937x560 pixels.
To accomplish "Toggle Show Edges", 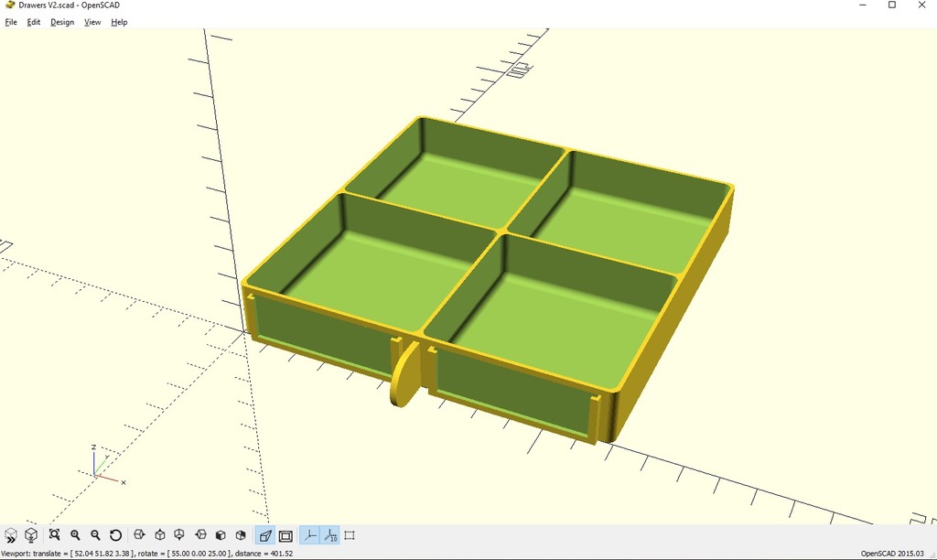I will coord(350,535).
